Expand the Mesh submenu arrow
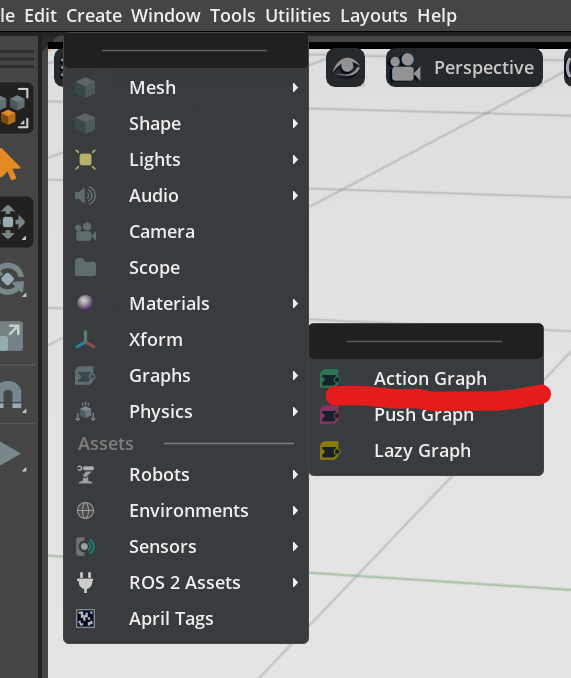Image resolution: width=571 pixels, height=678 pixels. pos(295,88)
